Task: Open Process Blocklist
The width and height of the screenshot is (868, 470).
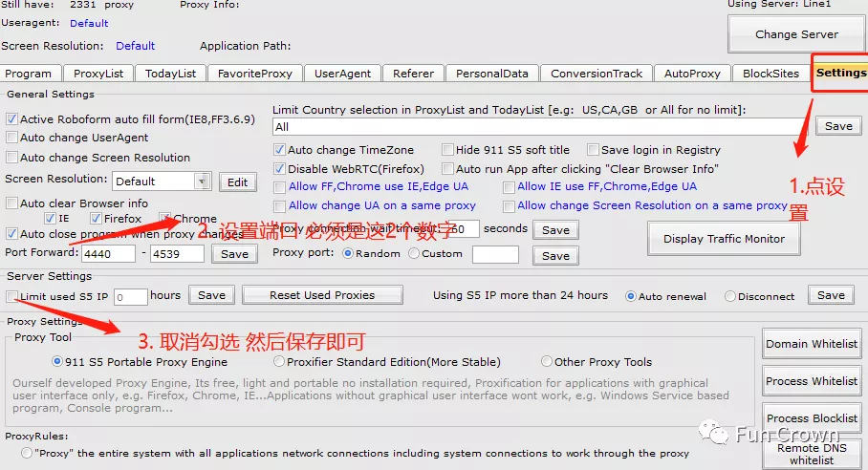Action: click(812, 418)
